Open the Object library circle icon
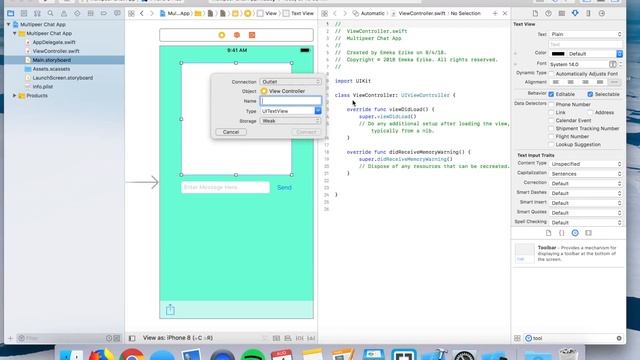Image resolution: width=640 pixels, height=360 pixels. [575, 233]
